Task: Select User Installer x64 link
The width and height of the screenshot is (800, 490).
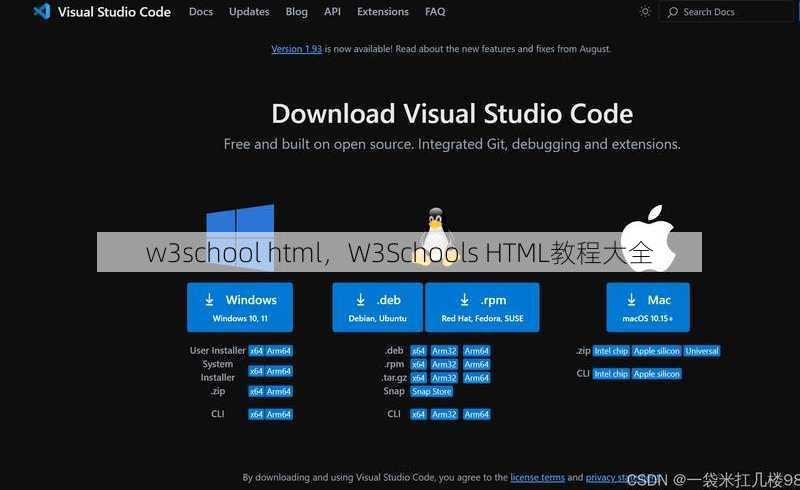Action: coord(256,351)
